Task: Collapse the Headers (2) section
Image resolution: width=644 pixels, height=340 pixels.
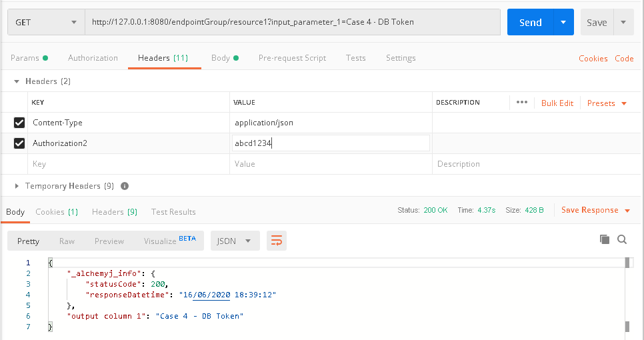Action: pyautogui.click(x=17, y=81)
